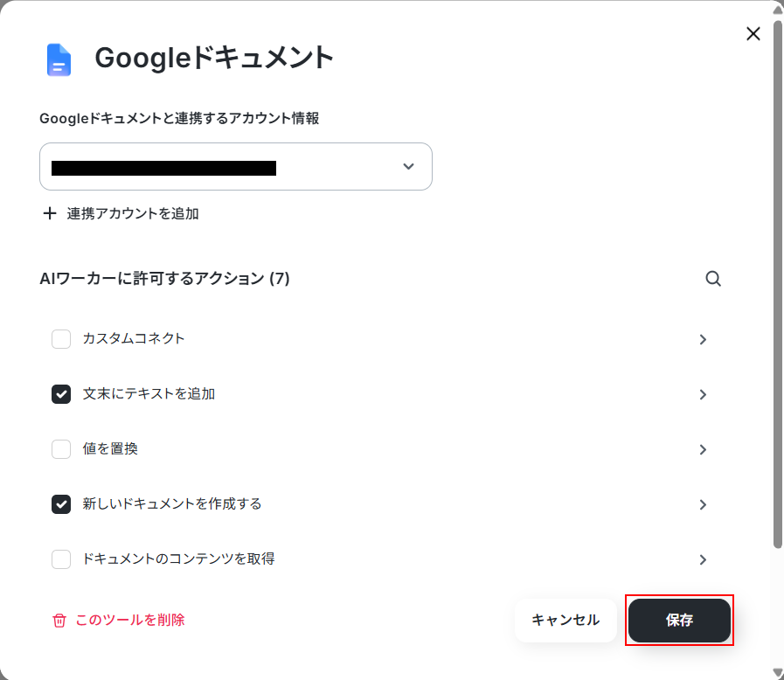The image size is (784, 680).
Task: Click the キャンセル button
Action: pos(565,621)
